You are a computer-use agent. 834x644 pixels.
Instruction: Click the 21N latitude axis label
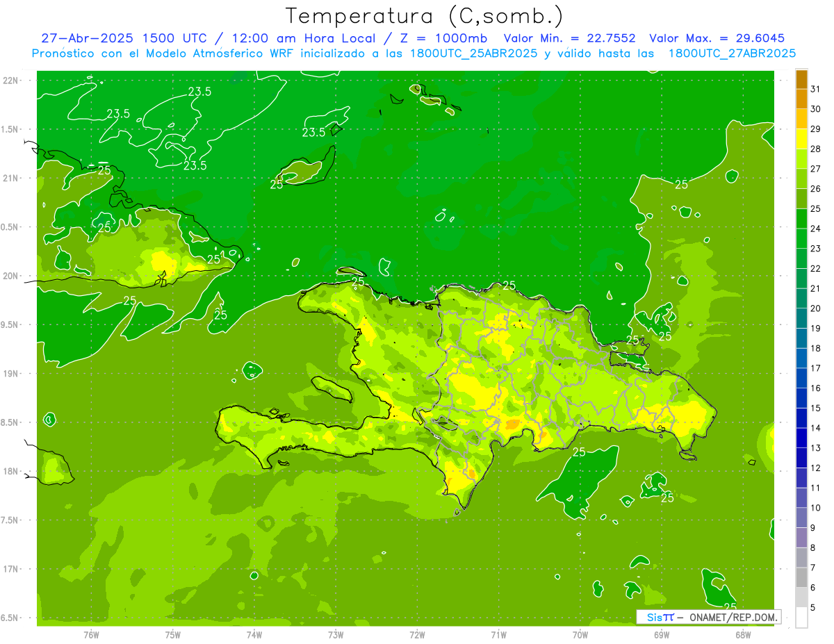click(12, 178)
